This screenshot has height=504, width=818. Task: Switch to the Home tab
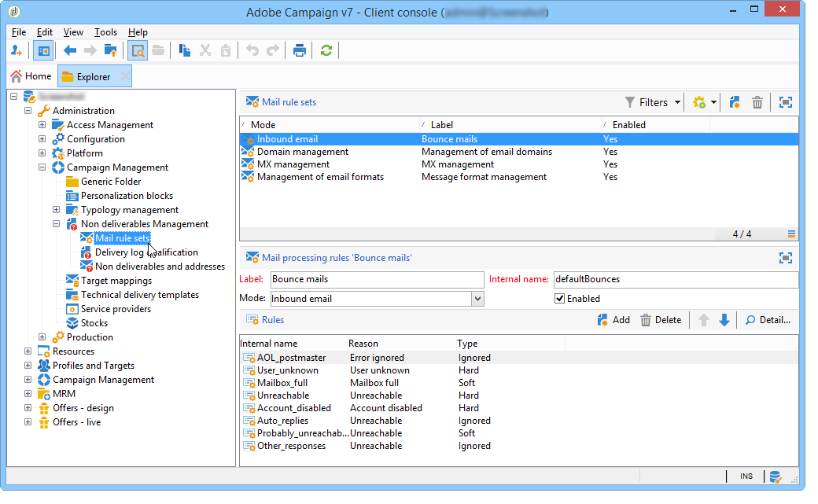pos(31,76)
